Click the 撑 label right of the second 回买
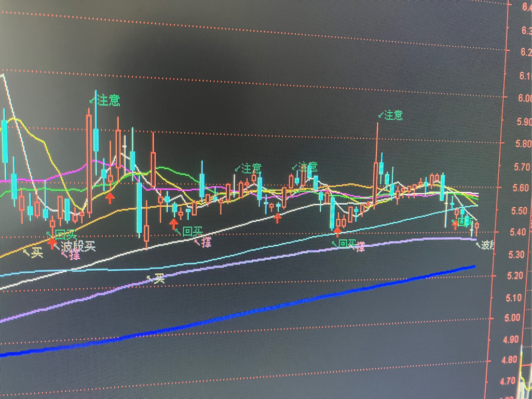Viewport: 532px width, 399px height. 206,242
